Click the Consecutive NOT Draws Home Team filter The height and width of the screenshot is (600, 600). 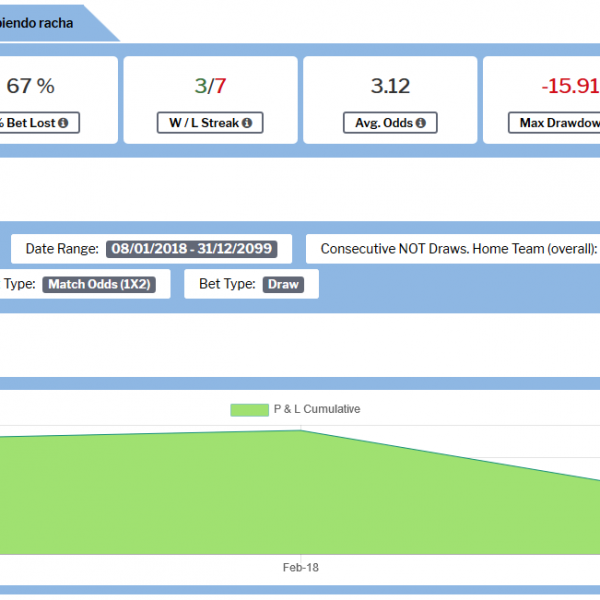pos(458,249)
